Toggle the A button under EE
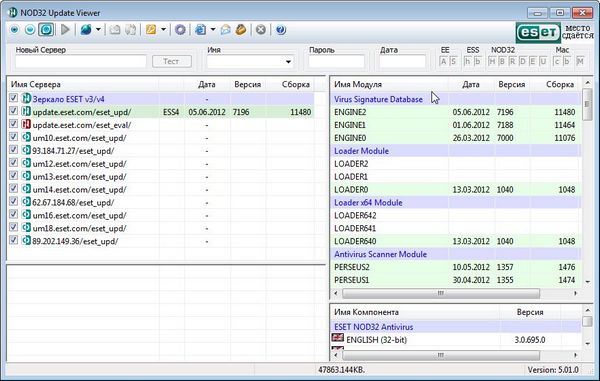600x381 pixels. tap(443, 61)
